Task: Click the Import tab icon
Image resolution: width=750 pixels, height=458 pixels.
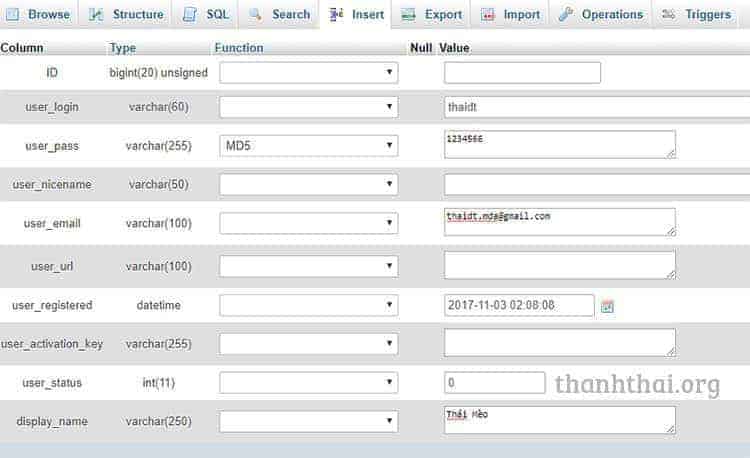Action: 487,14
